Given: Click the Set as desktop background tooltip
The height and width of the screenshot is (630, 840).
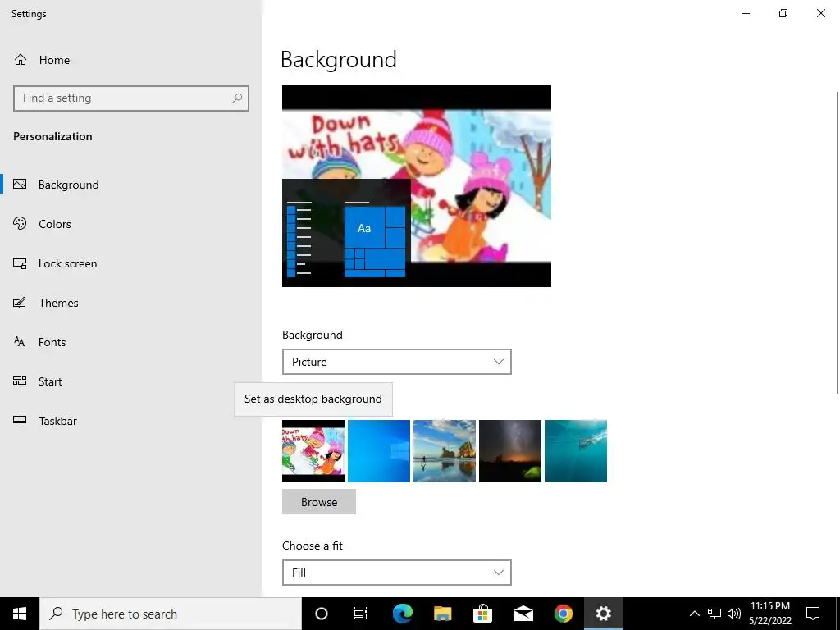Looking at the screenshot, I should pyautogui.click(x=313, y=399).
